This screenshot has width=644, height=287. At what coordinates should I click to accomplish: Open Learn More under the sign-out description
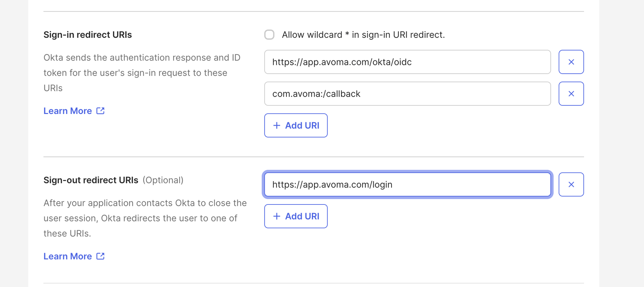[68, 256]
